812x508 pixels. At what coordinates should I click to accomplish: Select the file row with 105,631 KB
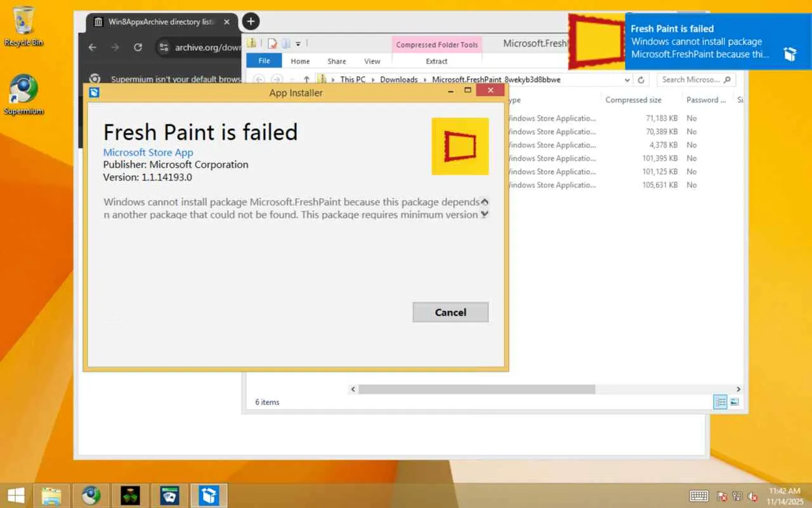625,185
